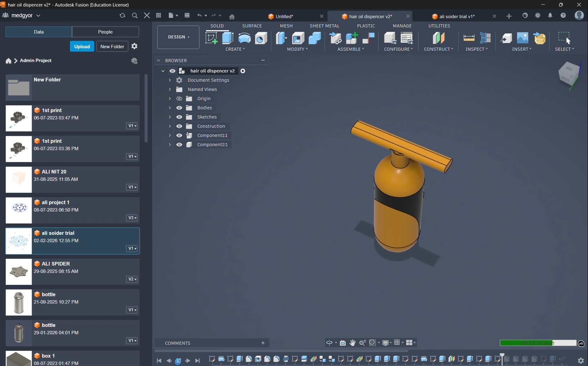Open the V3 version dropdown for ali project 1
The width and height of the screenshot is (588, 366).
[x=132, y=218]
